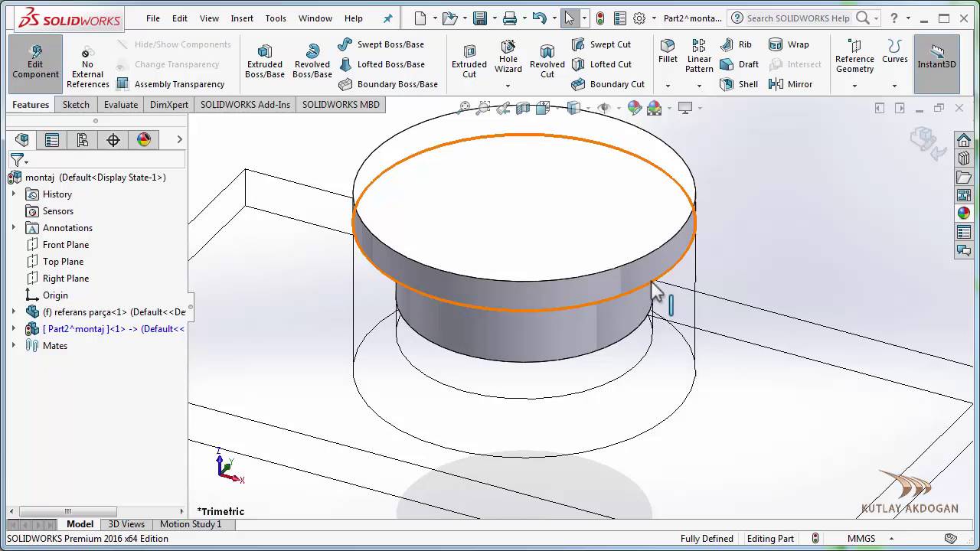Viewport: 980px width, 551px height.
Task: Start the Revolved Cut tool
Action: 547,61
